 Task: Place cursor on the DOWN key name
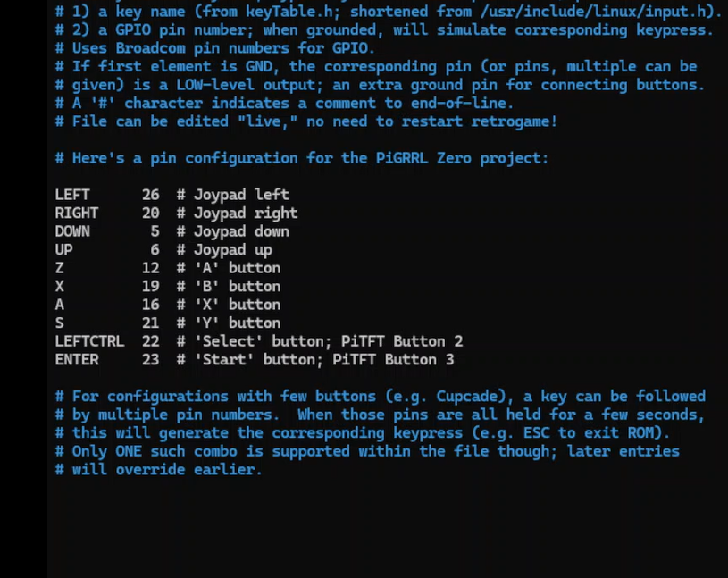(72, 231)
